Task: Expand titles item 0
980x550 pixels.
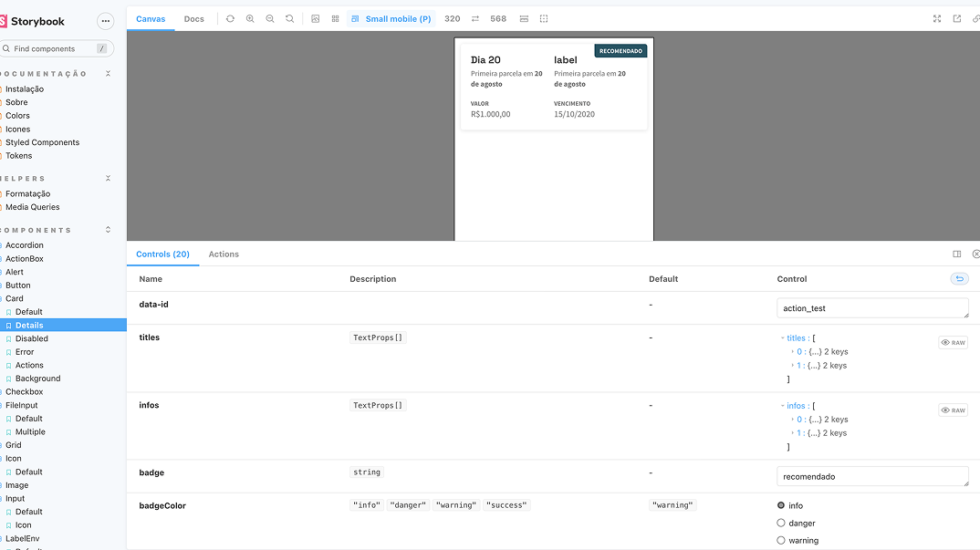Action: point(793,352)
